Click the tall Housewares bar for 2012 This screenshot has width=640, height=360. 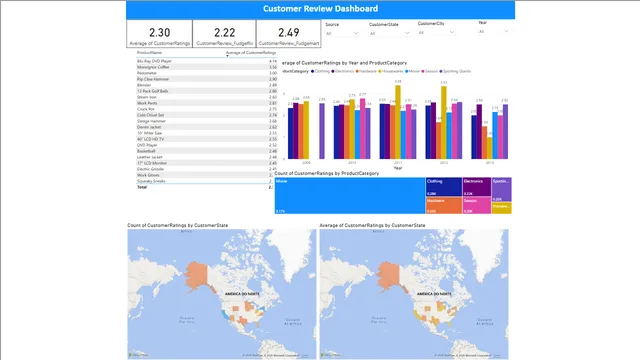coord(444,122)
